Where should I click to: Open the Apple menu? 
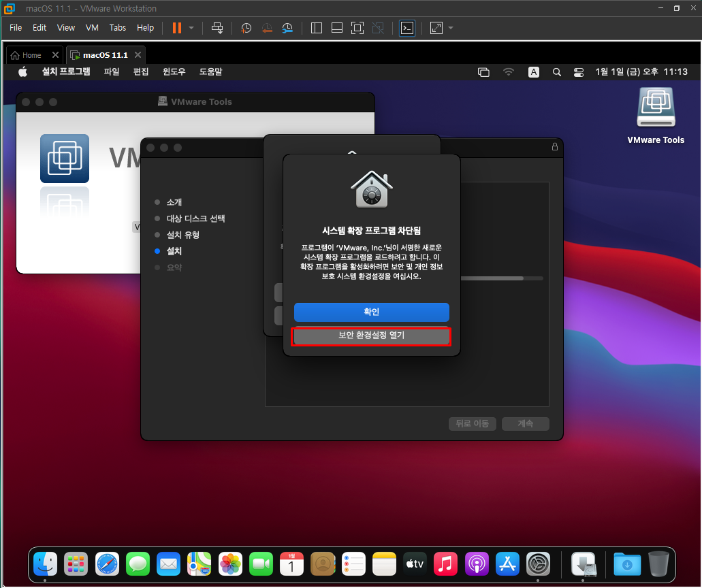point(23,71)
